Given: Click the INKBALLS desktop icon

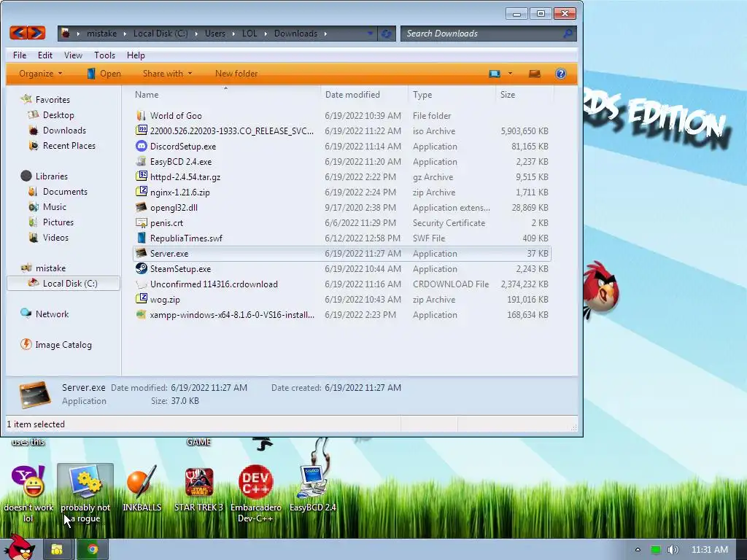Looking at the screenshot, I should 142,481.
